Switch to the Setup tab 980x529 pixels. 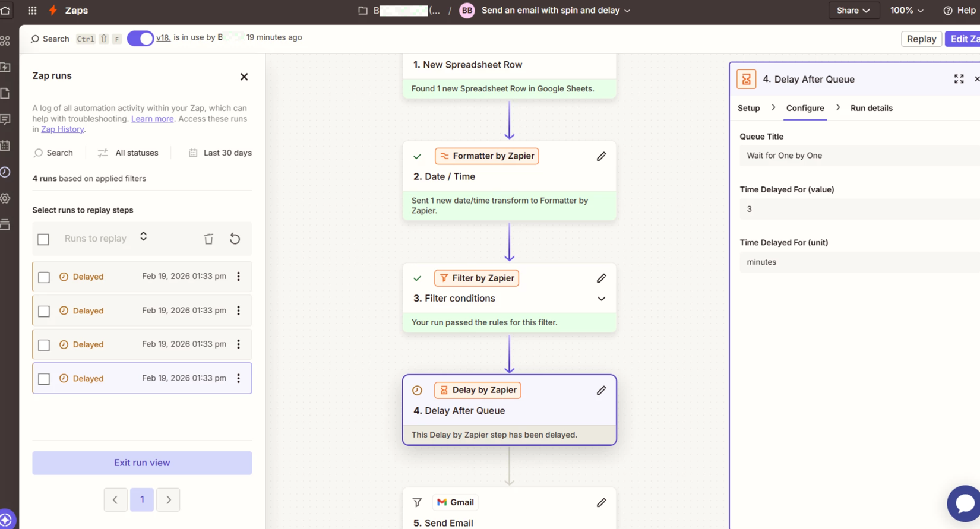point(748,108)
